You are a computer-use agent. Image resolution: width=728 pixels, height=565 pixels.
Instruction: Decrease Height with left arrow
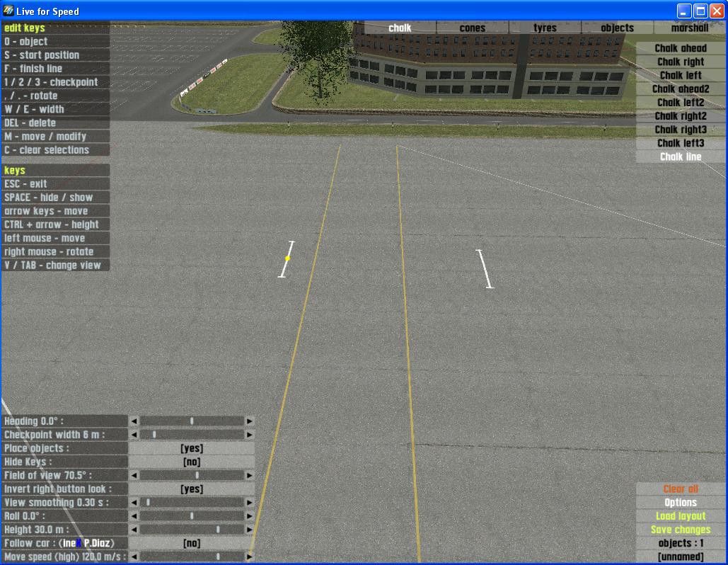pyautogui.click(x=134, y=530)
